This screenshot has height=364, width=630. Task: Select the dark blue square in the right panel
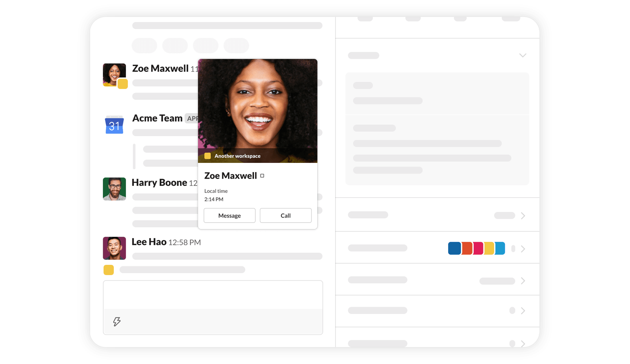(454, 248)
